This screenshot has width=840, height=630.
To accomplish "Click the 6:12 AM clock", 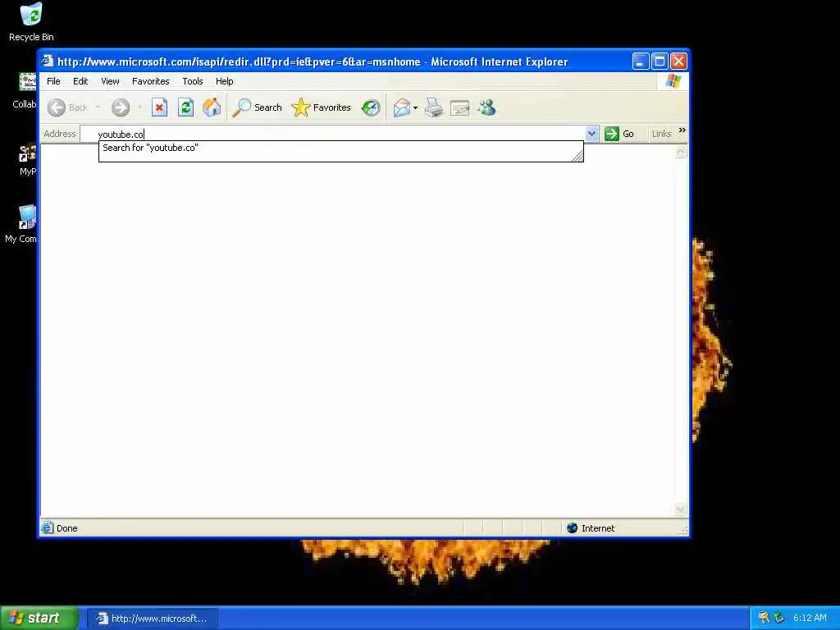I will click(810, 618).
